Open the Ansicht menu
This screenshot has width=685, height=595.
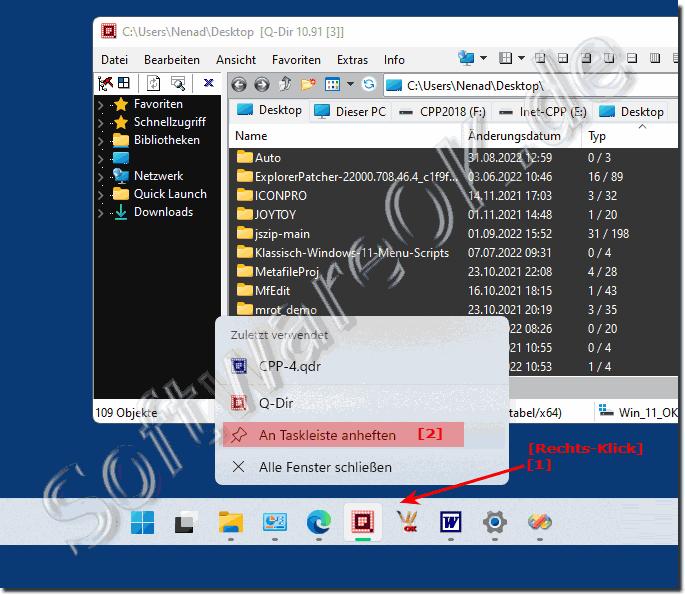tap(236, 60)
